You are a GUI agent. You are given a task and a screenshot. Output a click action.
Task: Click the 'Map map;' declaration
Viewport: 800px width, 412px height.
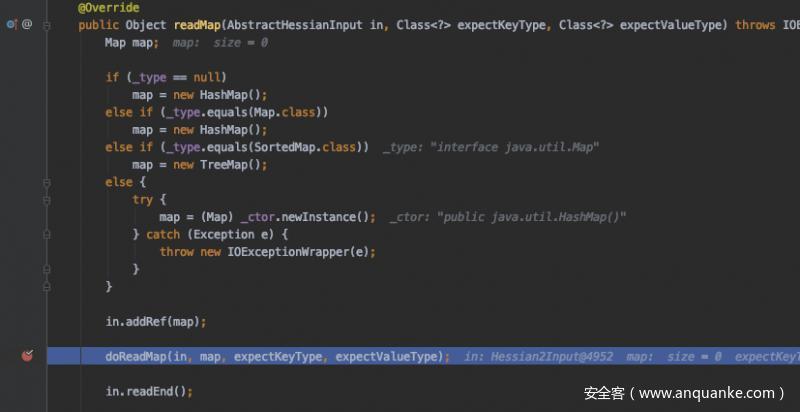pyautogui.click(x=132, y=43)
